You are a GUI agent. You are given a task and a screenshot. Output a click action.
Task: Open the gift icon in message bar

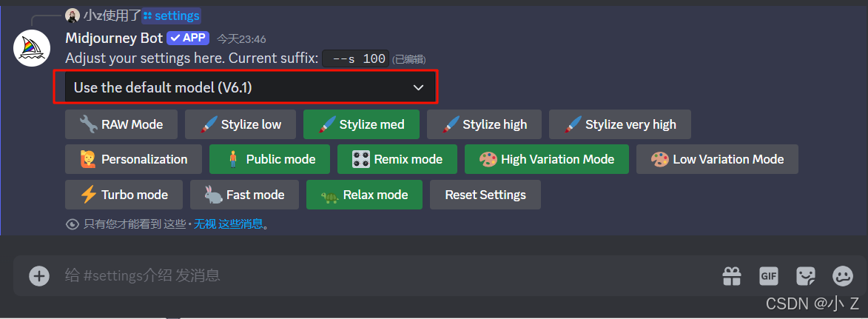coord(732,276)
